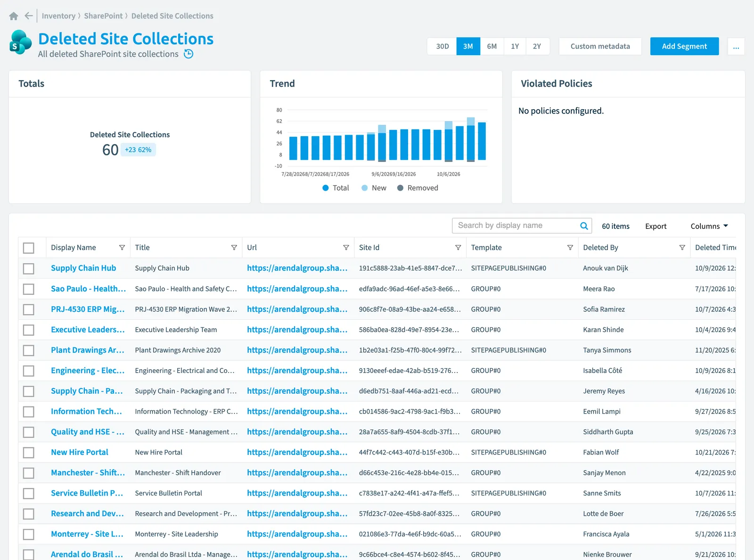Click the Add Segment button
Screen dimensions: 754x560
(684, 46)
